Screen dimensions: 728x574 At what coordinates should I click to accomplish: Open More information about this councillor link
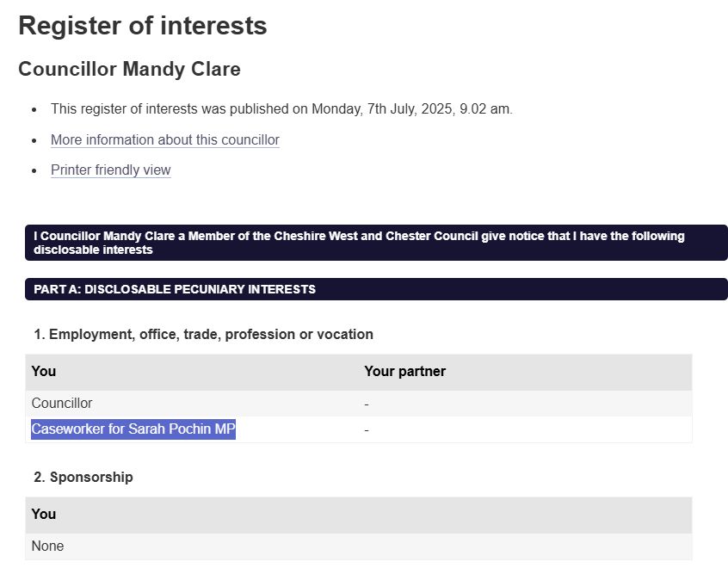164,139
